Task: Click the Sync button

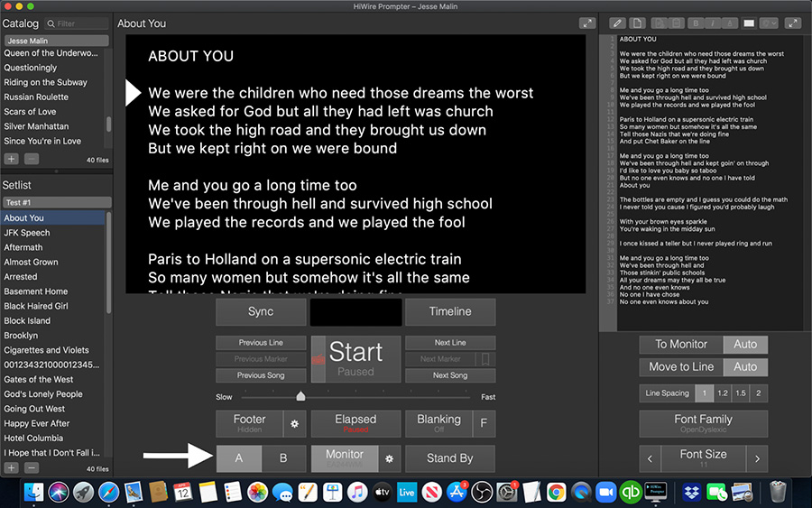Action: point(261,311)
